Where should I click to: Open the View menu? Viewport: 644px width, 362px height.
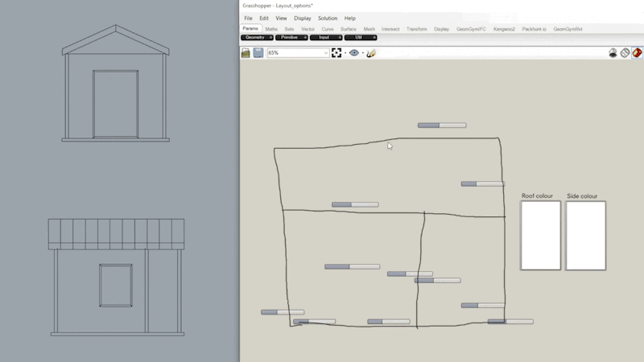pos(281,18)
